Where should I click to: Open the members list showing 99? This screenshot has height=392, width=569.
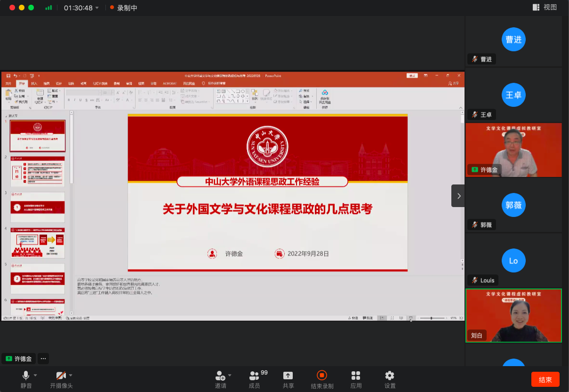(x=255, y=376)
